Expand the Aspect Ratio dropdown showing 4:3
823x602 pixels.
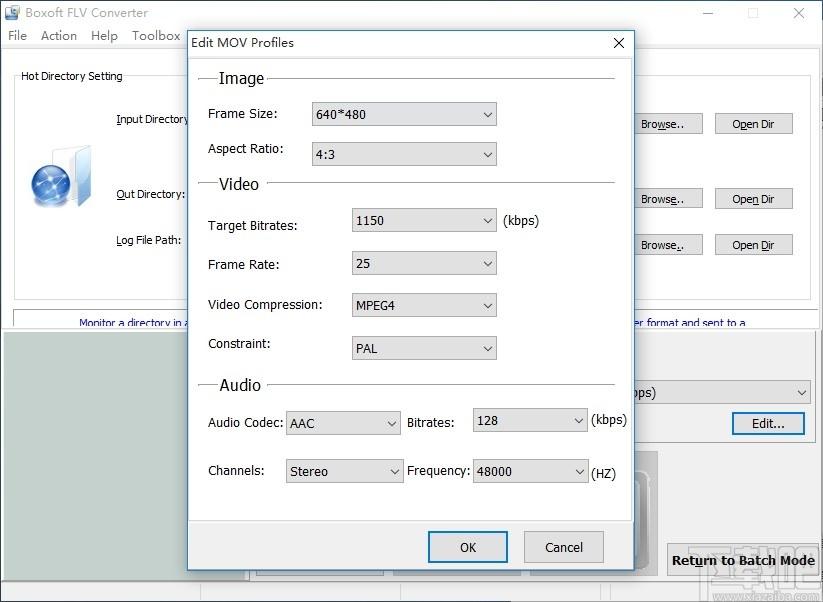coord(404,154)
